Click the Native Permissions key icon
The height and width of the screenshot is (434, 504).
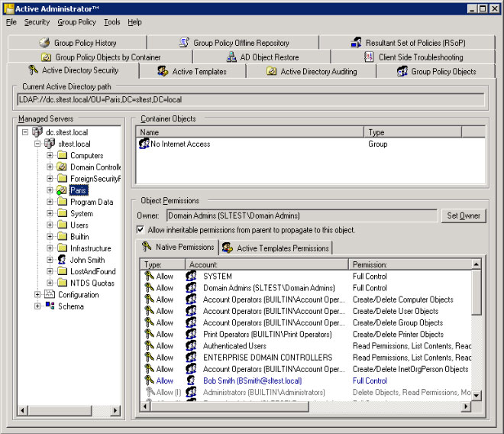pos(147,247)
